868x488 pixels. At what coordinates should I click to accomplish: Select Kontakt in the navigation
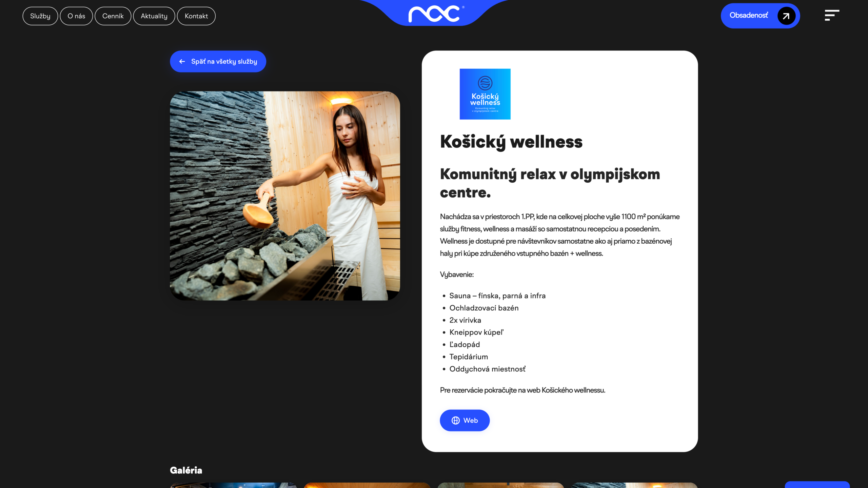point(196,16)
